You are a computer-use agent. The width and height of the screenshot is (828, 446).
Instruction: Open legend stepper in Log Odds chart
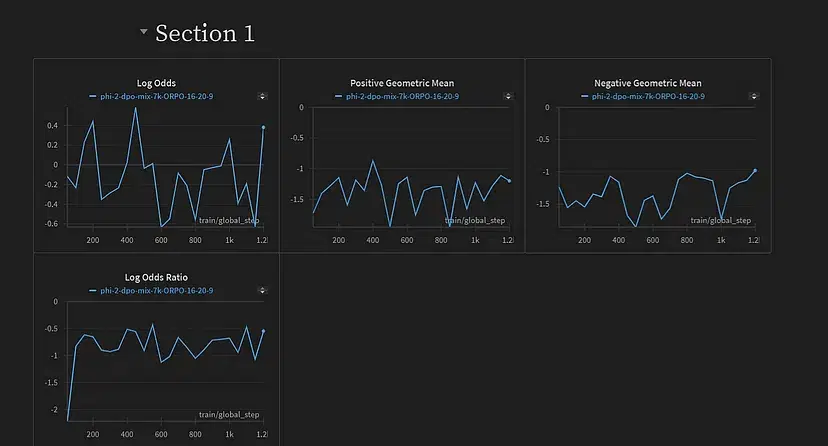[x=262, y=96]
